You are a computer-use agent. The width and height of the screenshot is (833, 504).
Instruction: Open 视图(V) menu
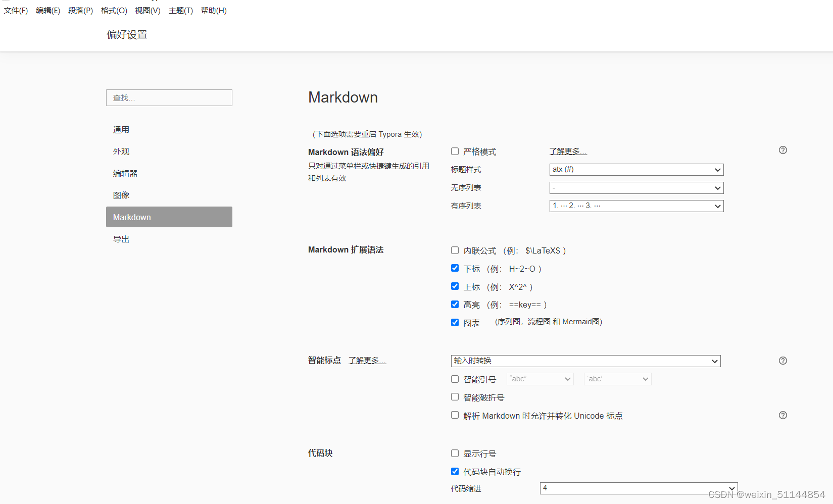tap(148, 11)
